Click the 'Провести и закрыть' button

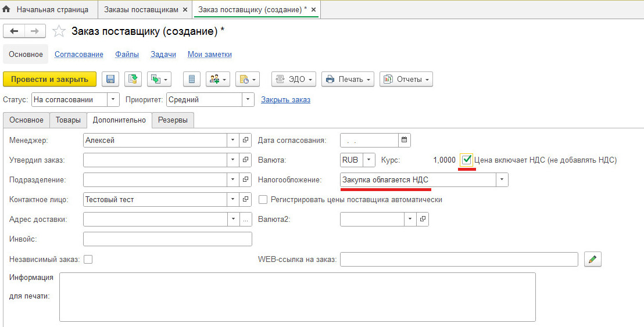pyautogui.click(x=49, y=79)
